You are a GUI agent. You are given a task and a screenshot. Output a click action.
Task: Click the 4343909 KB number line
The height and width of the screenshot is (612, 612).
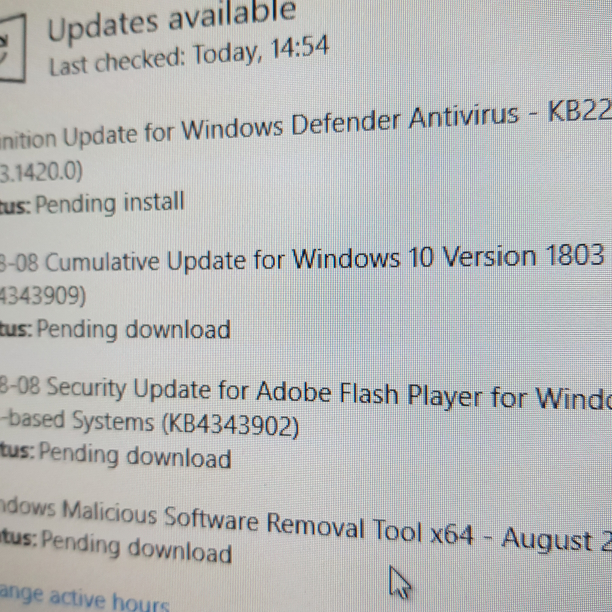click(x=43, y=296)
